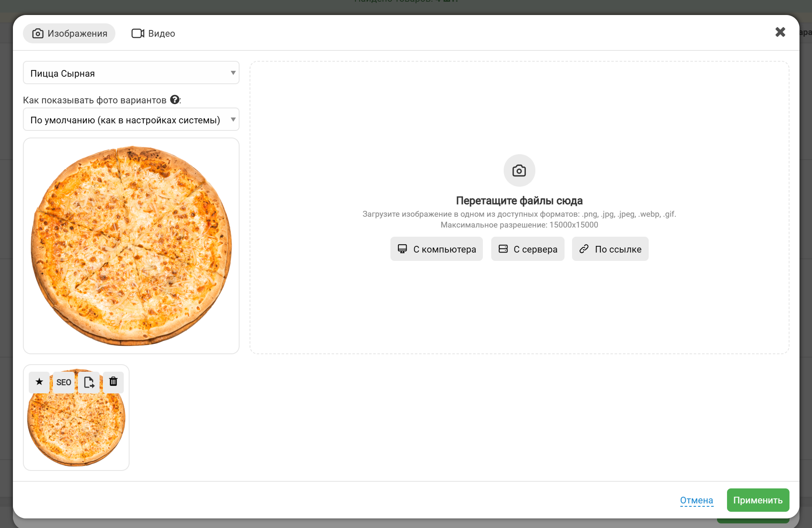Click the camera icon in Изображения tab
Screen dimensions: 812x528
[x=38, y=33]
